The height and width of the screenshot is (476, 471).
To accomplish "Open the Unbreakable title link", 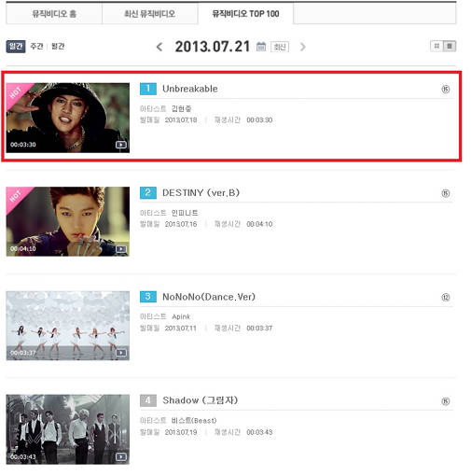I will [x=190, y=89].
